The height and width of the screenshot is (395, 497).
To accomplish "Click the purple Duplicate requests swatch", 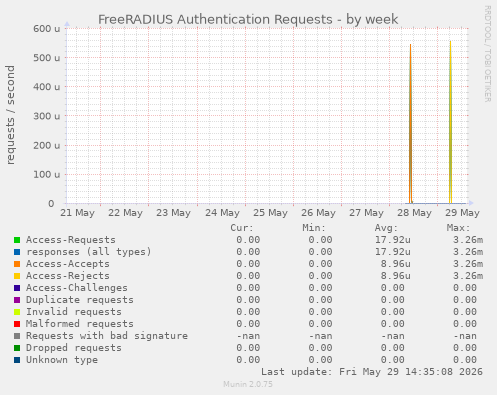I will click(17, 300).
